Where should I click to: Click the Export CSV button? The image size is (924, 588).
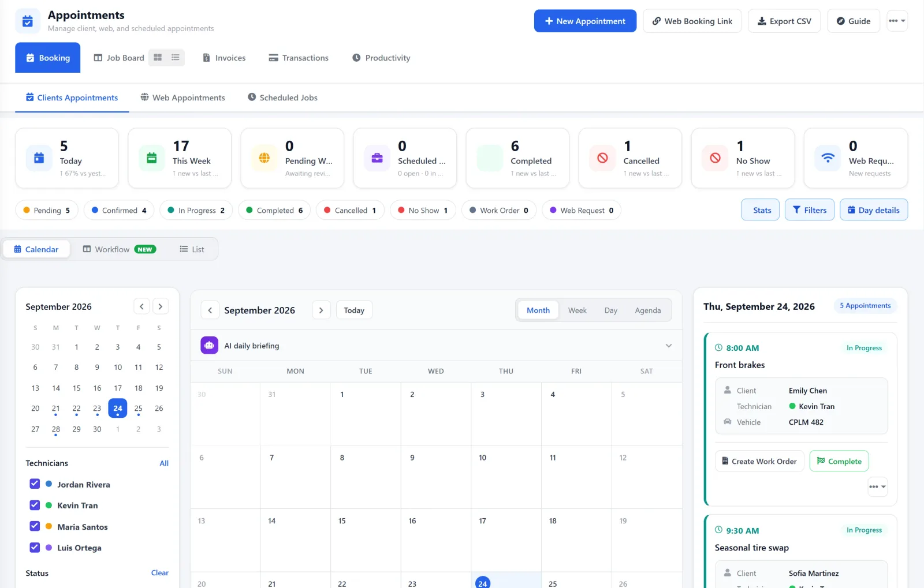(784, 21)
